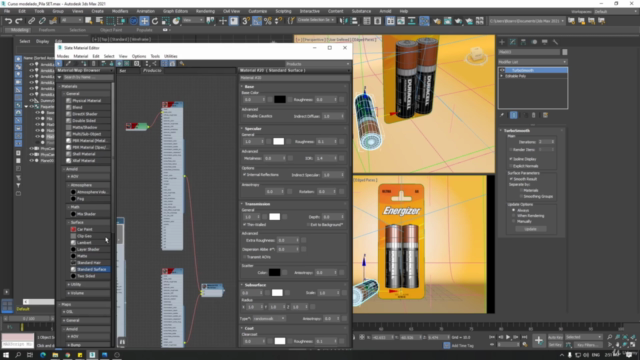
Task: Click the Set Key button
Action: [x=555, y=345]
